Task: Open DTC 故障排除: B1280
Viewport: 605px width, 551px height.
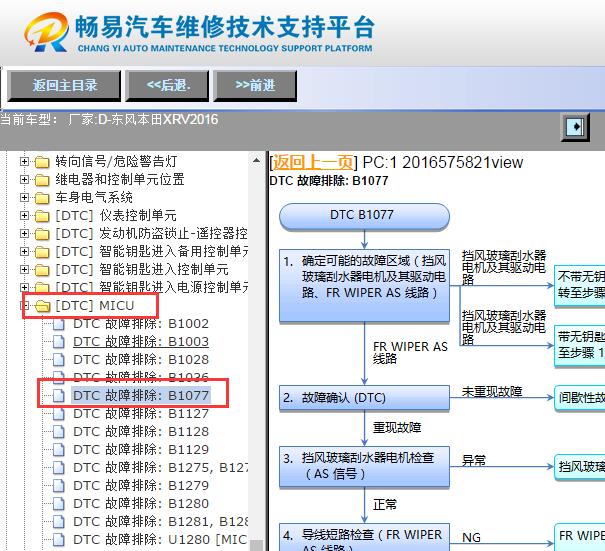Action: 141,504
